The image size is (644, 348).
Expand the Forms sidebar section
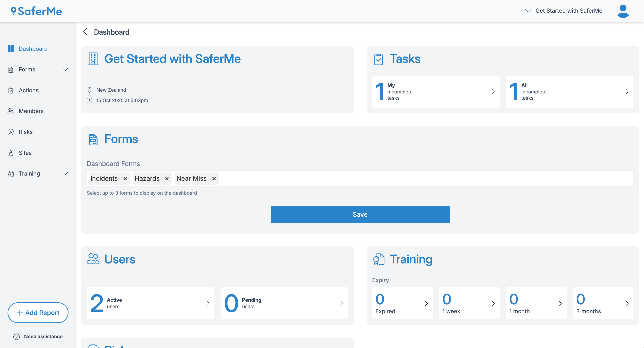pos(65,69)
